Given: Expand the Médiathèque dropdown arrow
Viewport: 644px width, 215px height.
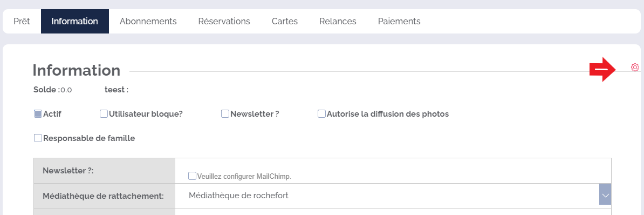Looking at the screenshot, I should point(605,196).
